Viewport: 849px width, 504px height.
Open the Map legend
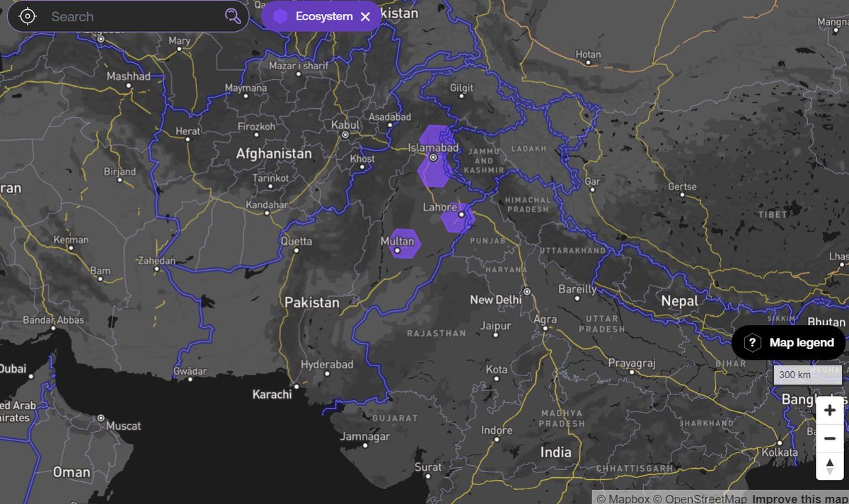pyautogui.click(x=788, y=343)
